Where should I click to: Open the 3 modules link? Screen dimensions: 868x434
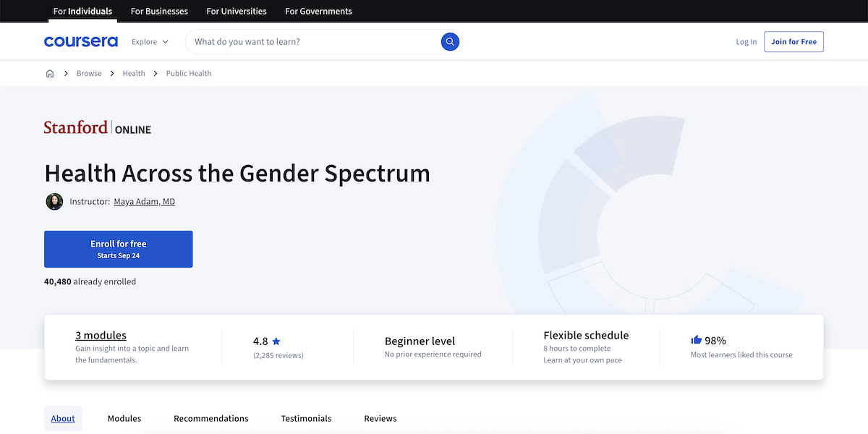101,336
